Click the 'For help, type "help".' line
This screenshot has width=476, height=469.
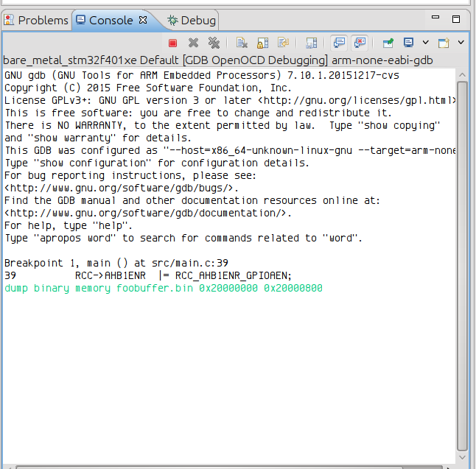tap(69, 226)
